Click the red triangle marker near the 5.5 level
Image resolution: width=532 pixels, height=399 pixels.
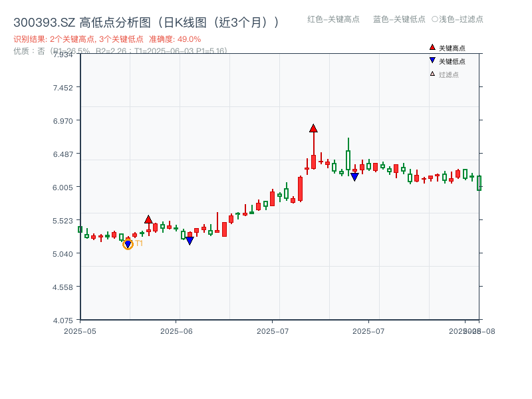click(149, 218)
